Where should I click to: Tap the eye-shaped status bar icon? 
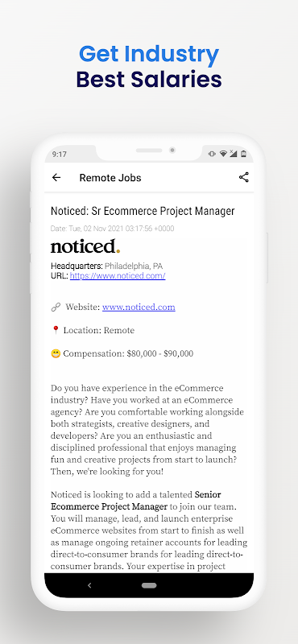pyautogui.click(x=212, y=154)
